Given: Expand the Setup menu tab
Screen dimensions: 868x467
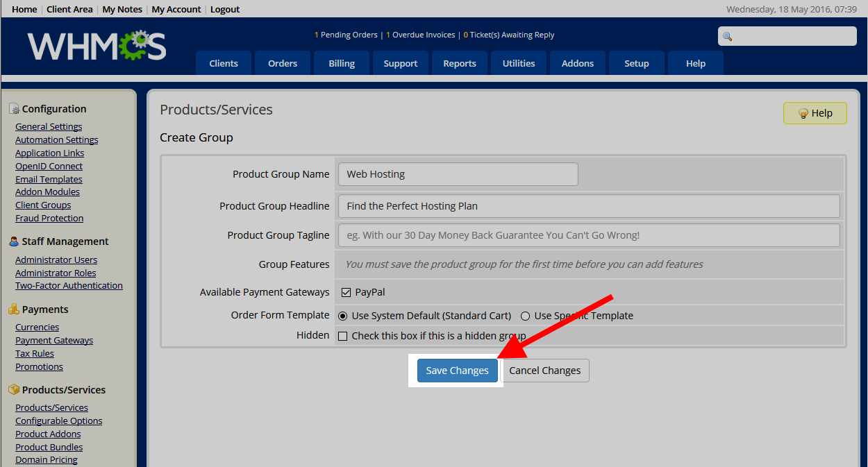Looking at the screenshot, I should (x=636, y=63).
